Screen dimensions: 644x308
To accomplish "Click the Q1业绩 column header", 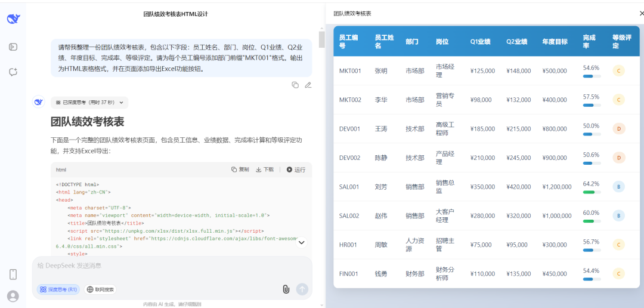I will point(481,42).
